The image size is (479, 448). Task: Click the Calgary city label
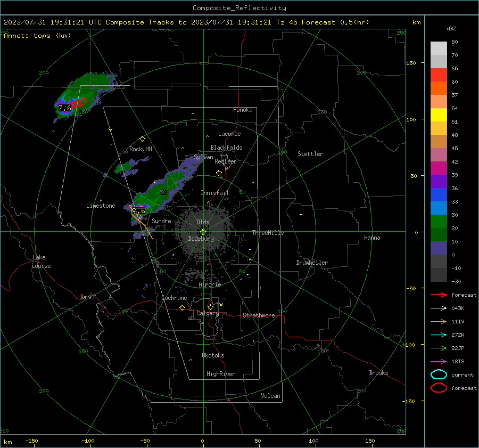click(x=208, y=313)
